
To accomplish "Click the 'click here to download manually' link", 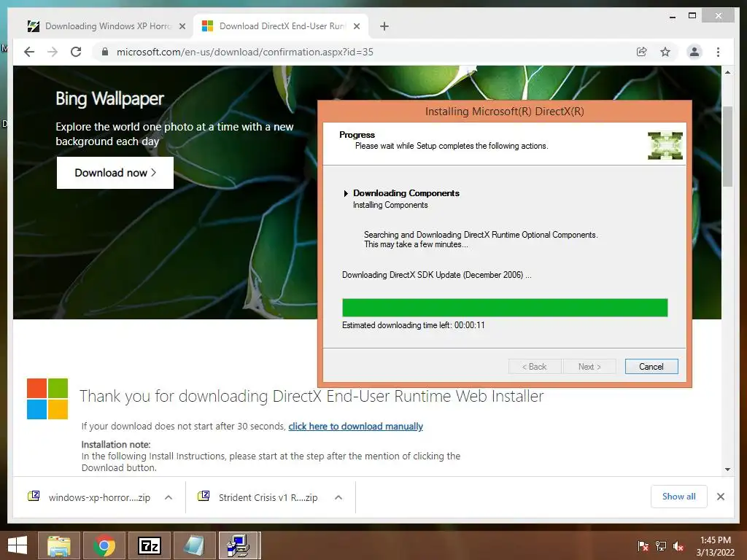I will 355,426.
